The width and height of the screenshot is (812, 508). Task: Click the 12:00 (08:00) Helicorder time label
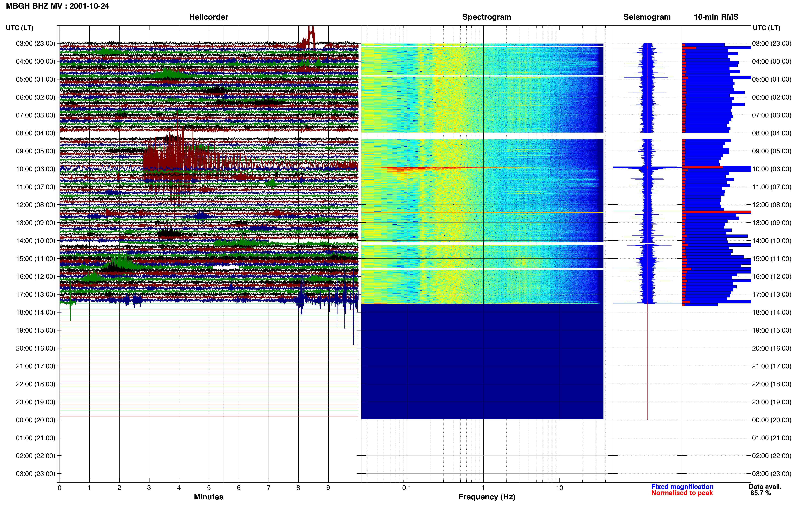[x=36, y=205]
